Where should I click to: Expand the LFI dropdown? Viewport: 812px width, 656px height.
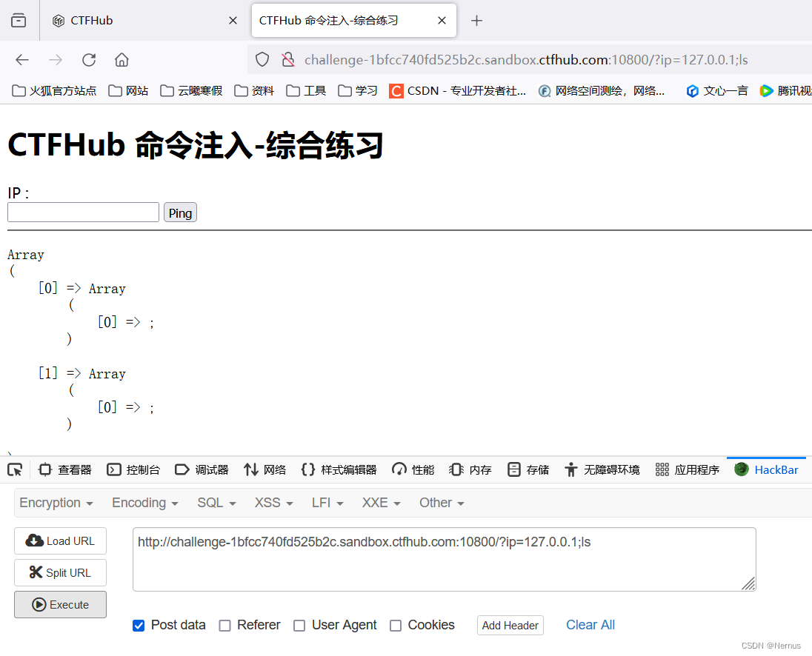[327, 503]
